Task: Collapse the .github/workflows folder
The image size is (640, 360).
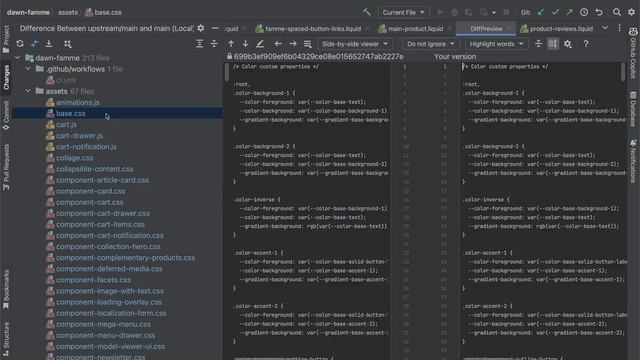Action: coord(28,69)
